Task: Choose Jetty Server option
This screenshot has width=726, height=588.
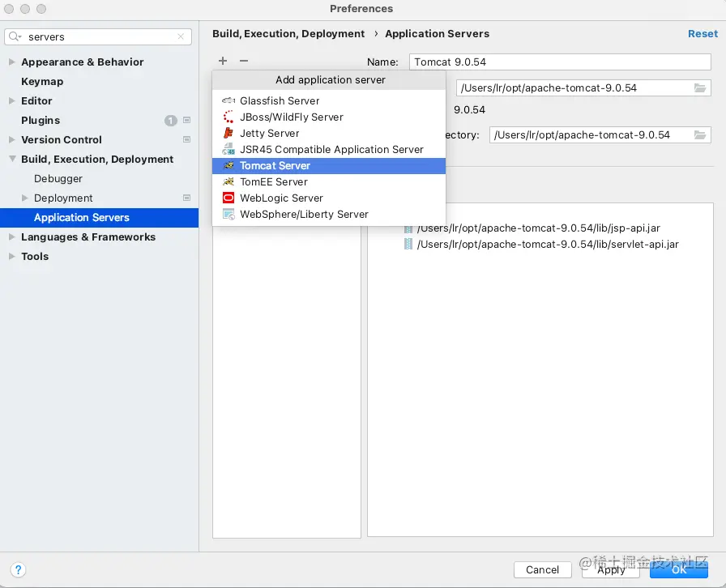Action: [x=329, y=134]
